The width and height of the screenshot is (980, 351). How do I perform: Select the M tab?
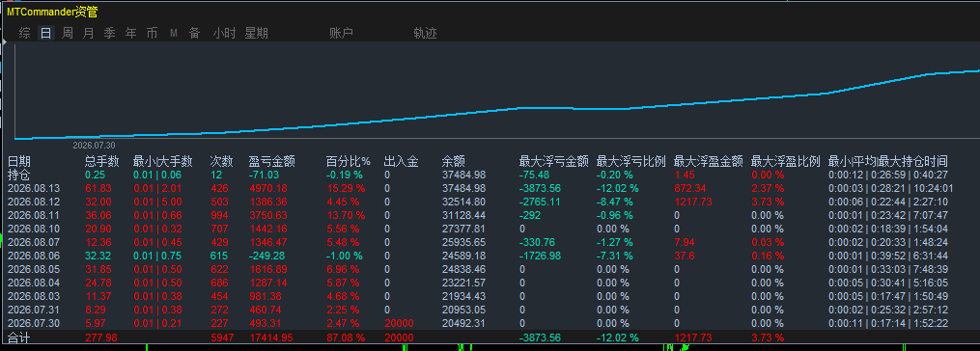coord(174,33)
